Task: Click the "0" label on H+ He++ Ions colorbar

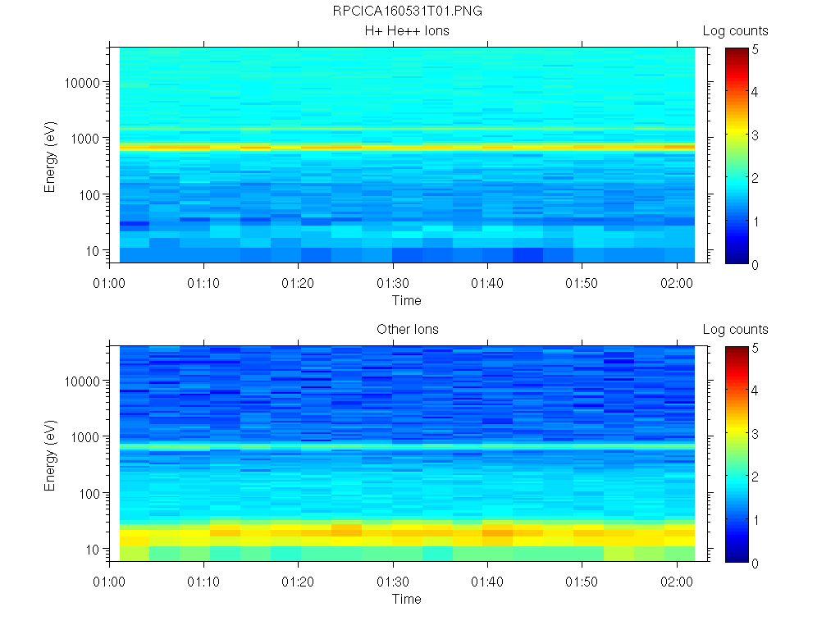Action: coord(756,265)
